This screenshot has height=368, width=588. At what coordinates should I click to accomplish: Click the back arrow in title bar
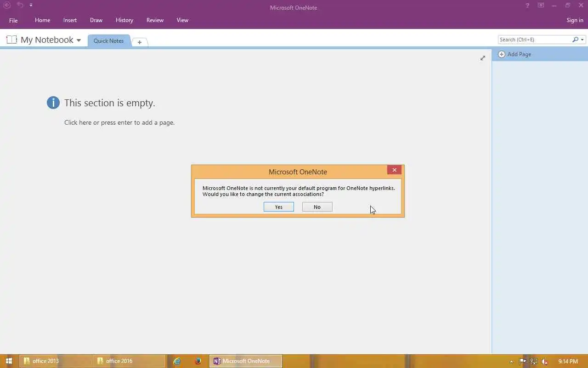(7, 6)
